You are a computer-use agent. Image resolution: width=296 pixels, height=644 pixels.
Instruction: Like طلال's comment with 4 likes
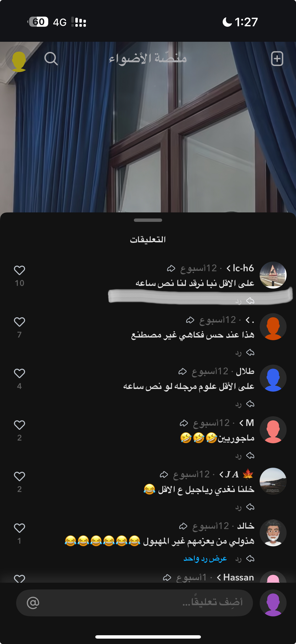tap(20, 373)
